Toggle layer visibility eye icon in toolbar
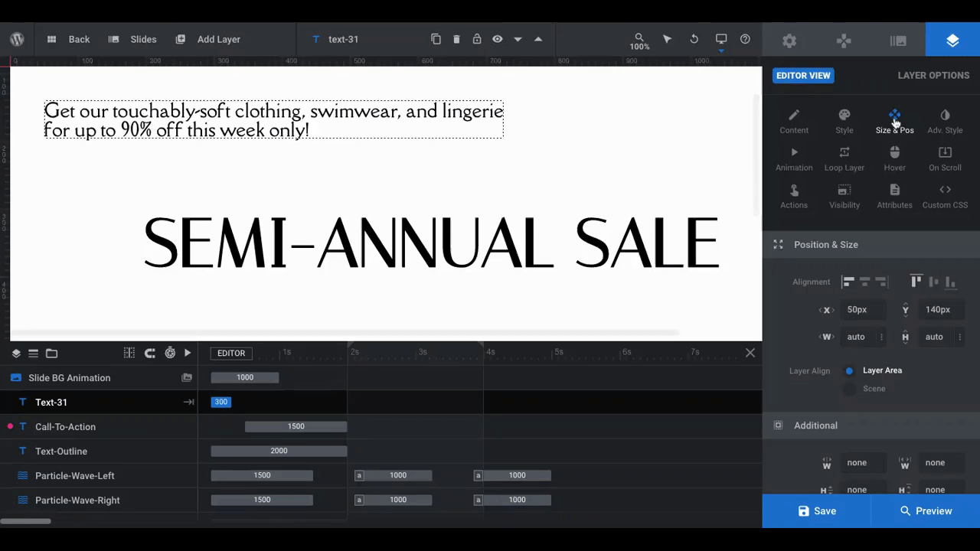 [498, 39]
